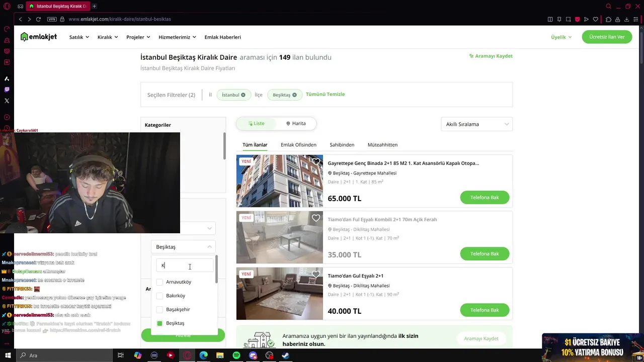Open Emlak Haberleri page
The height and width of the screenshot is (362, 644).
(222, 37)
